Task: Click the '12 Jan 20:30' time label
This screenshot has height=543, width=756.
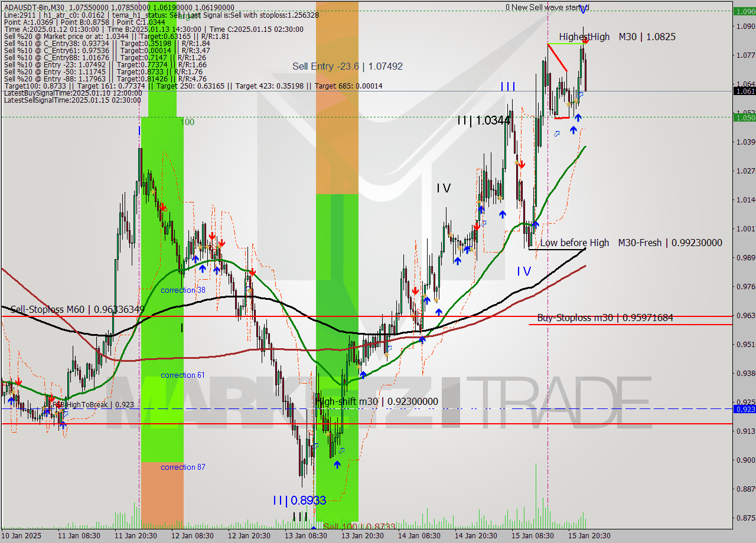Action: [x=249, y=536]
